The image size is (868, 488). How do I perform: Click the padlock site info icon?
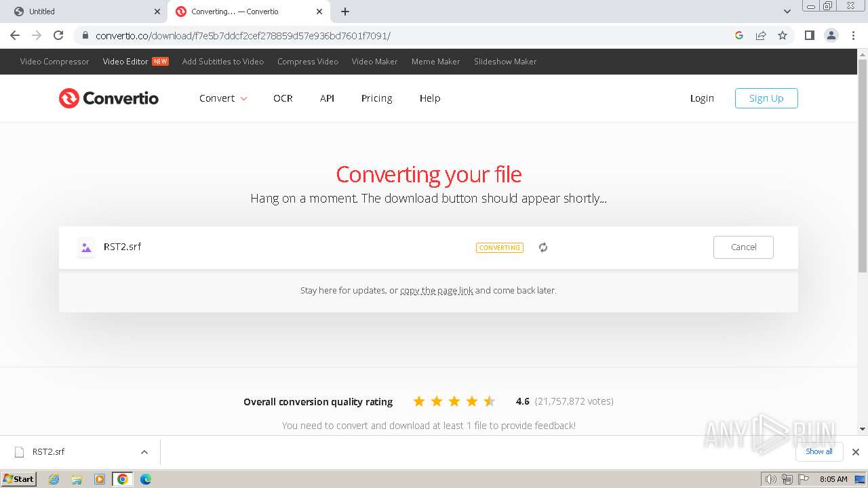[85, 35]
